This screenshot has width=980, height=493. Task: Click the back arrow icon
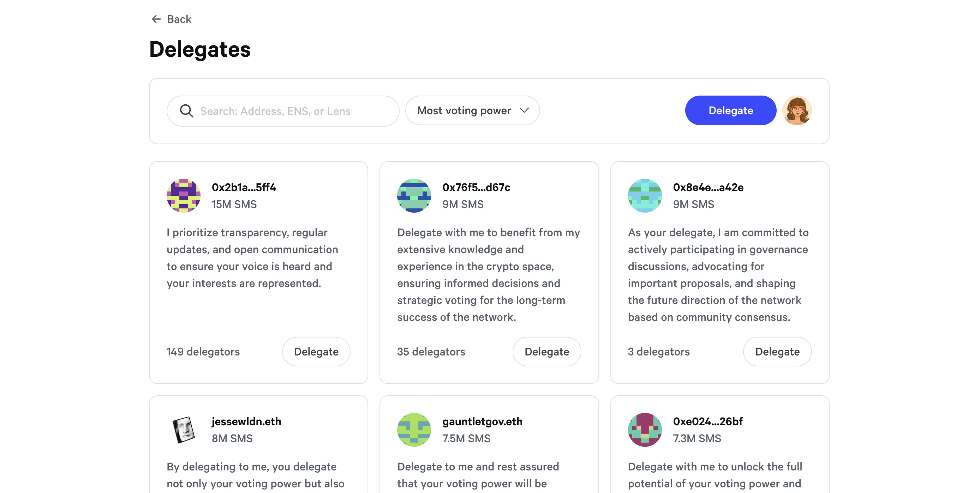pyautogui.click(x=156, y=19)
